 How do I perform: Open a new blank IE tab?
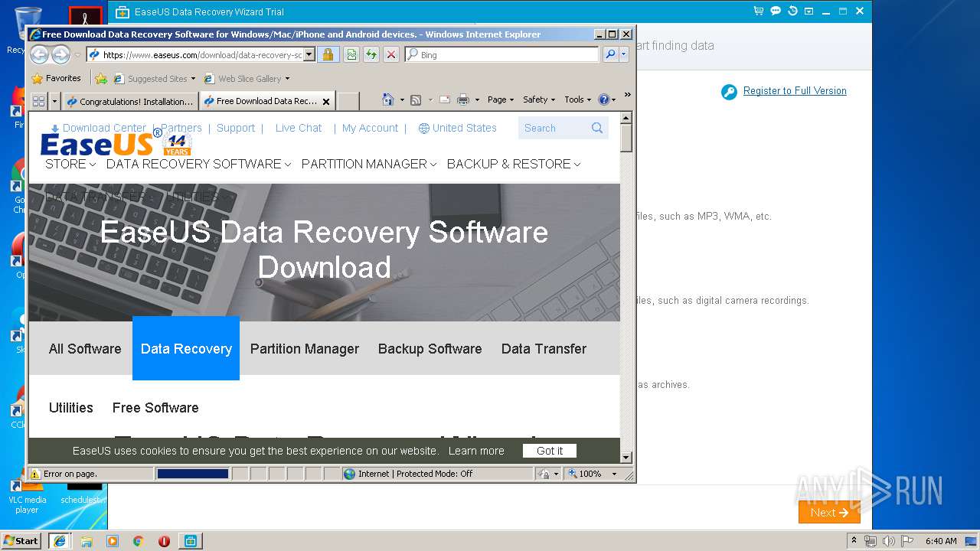point(348,101)
